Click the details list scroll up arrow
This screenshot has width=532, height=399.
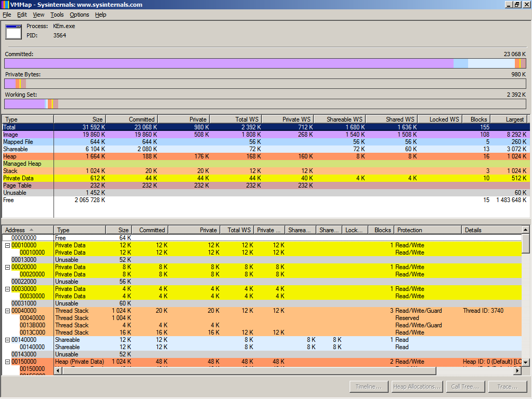pos(525,230)
